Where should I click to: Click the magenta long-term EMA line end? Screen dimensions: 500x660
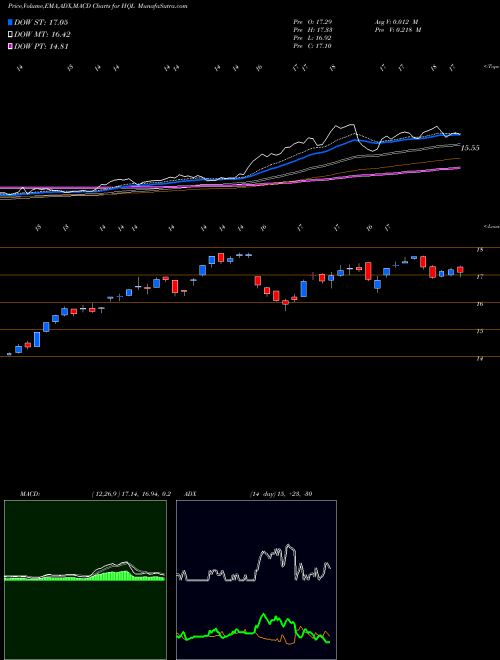458,168
